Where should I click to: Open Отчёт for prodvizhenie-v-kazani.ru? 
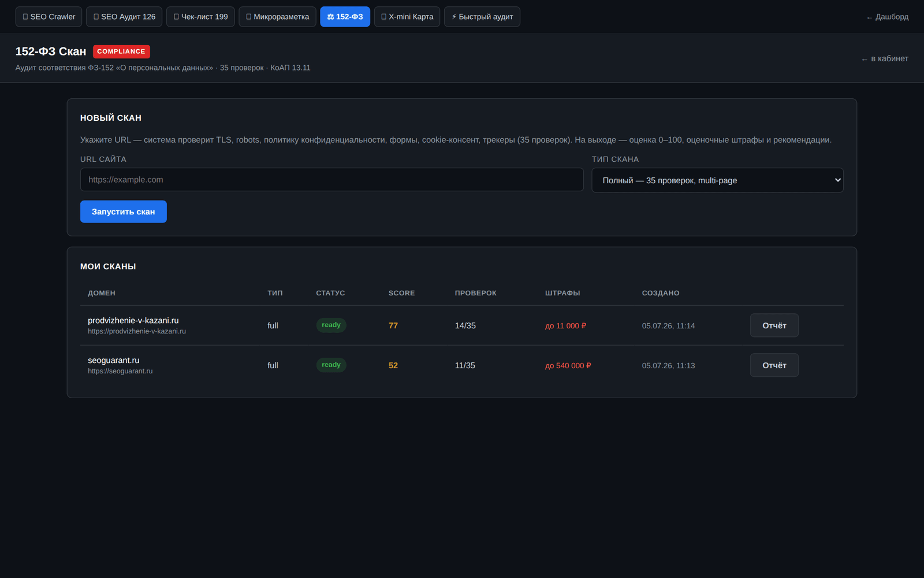[x=774, y=325]
